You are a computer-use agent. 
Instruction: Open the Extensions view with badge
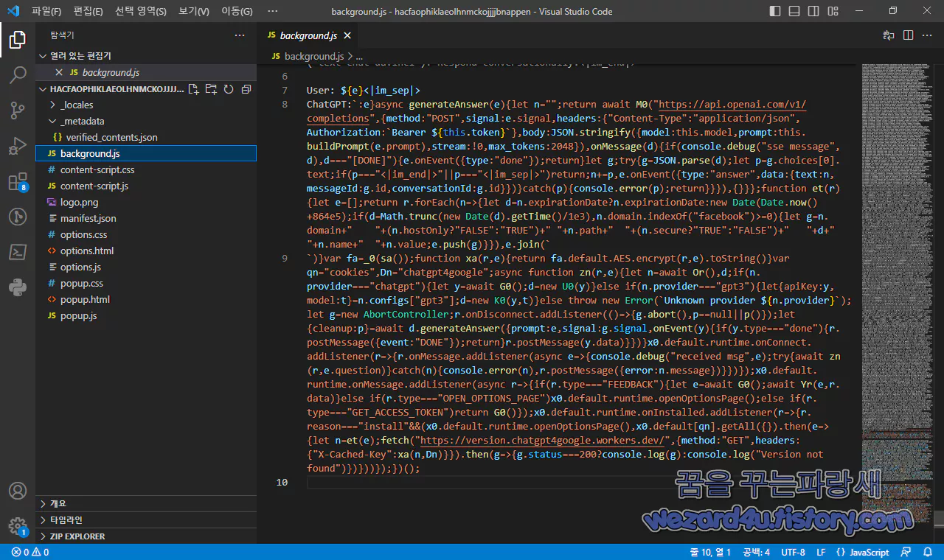[x=18, y=182]
